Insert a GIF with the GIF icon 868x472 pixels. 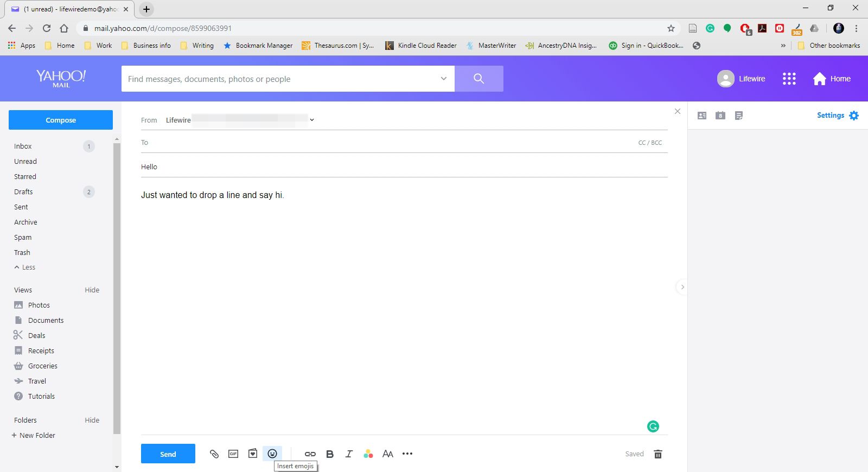click(x=233, y=454)
